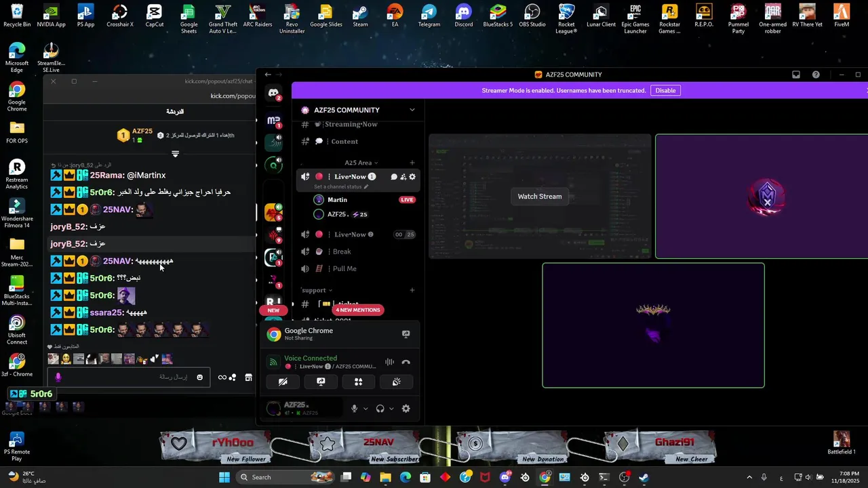Screen dimensions: 868x488
Task: Join the second Live-Now channel showing 00 25
Action: click(x=358, y=235)
